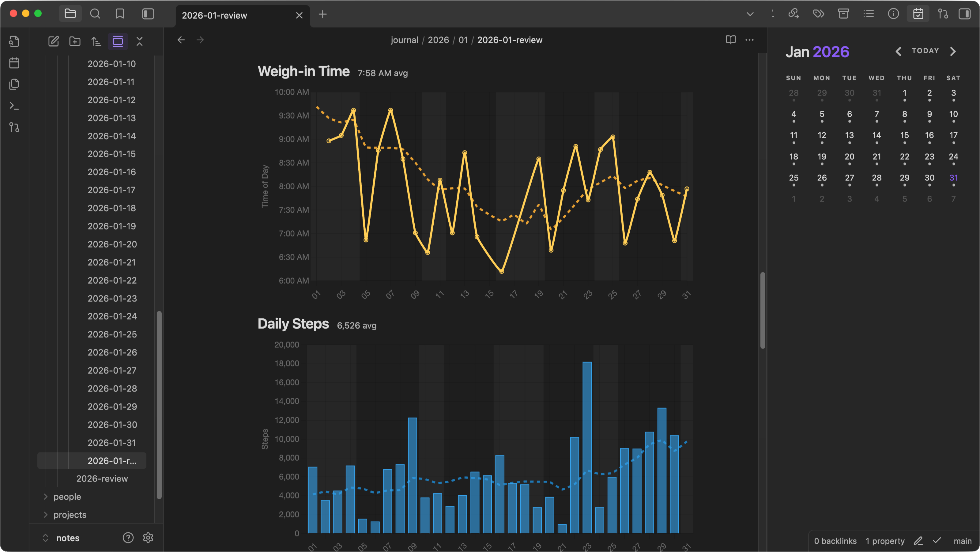Open the search magnifier in top bar
The image size is (980, 552).
pos(95,14)
